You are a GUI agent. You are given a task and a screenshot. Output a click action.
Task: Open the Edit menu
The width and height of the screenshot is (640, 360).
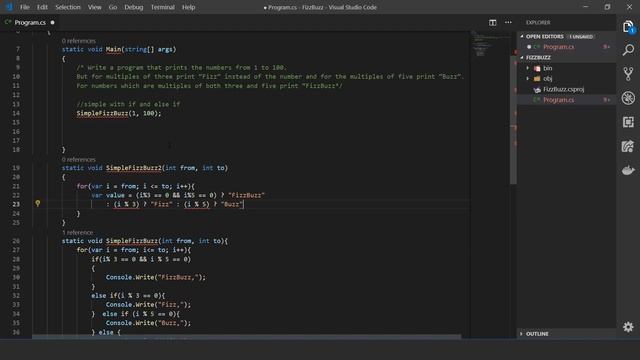(x=42, y=7)
